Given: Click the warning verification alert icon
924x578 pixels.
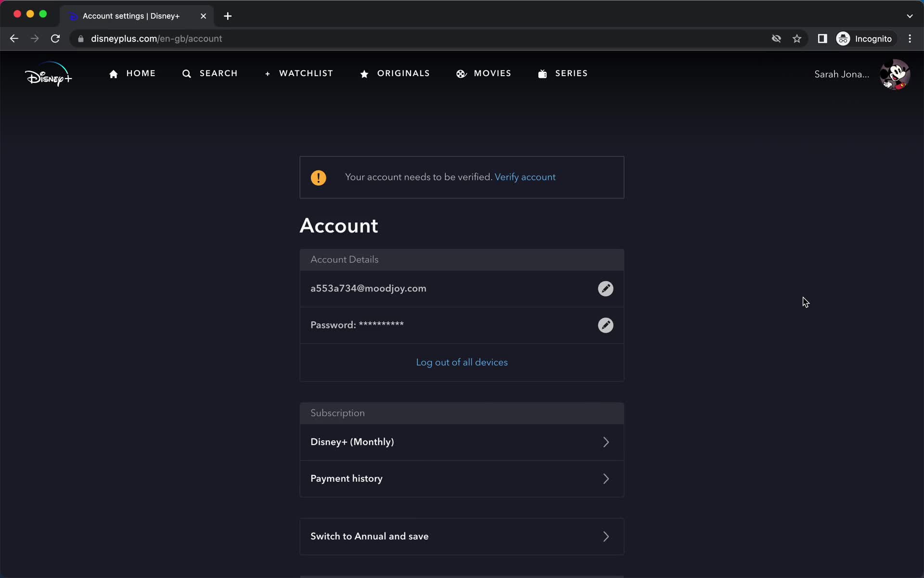Looking at the screenshot, I should tap(319, 177).
